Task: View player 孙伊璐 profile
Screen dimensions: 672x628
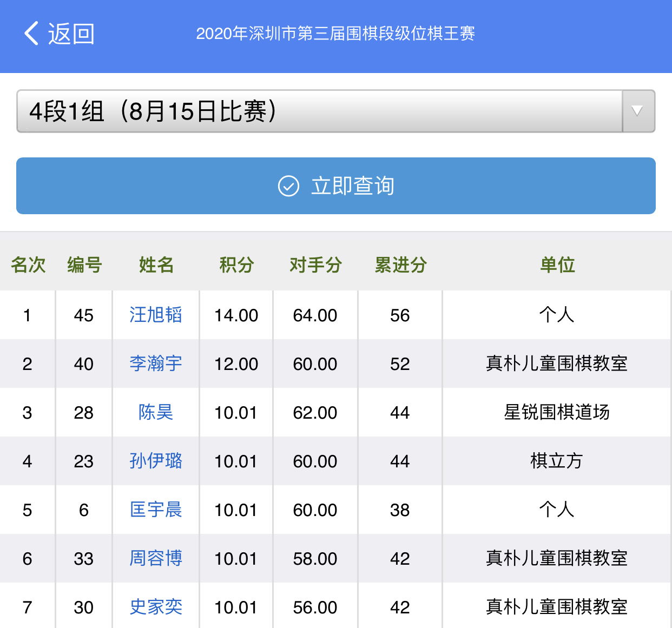Action: tap(156, 461)
